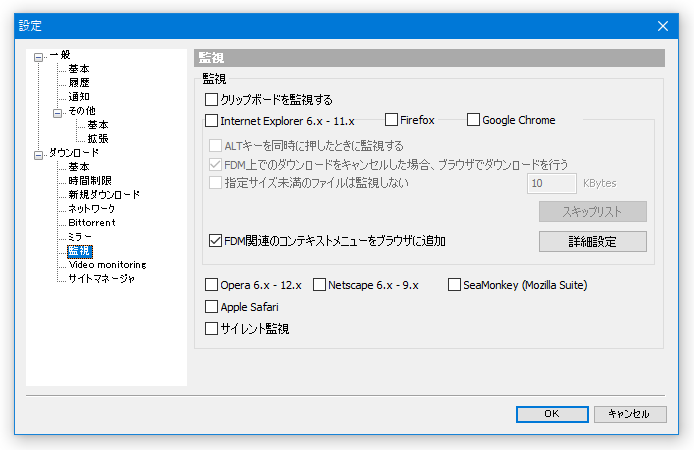This screenshot has height=450, width=694.
Task: Check Apple Safari monitoring box
Action: point(211,307)
